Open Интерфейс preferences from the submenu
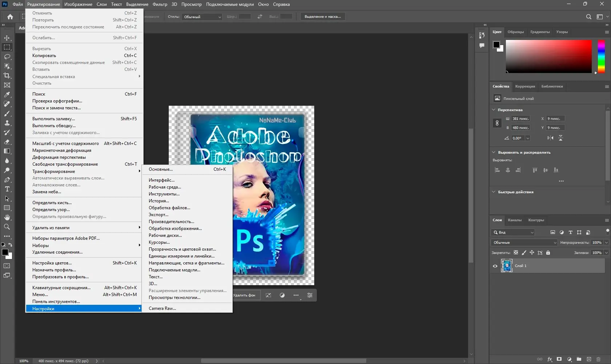This screenshot has height=364, width=611. click(x=161, y=180)
